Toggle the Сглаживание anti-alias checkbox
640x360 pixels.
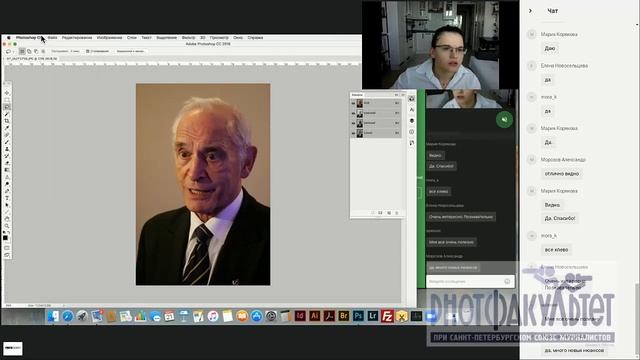tap(88, 51)
